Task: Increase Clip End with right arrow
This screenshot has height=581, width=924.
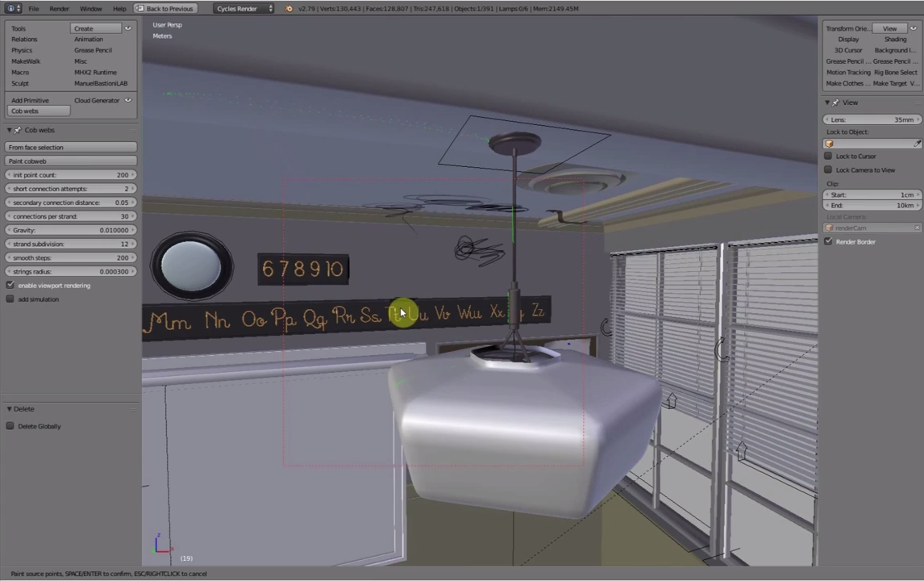Action: coord(918,206)
